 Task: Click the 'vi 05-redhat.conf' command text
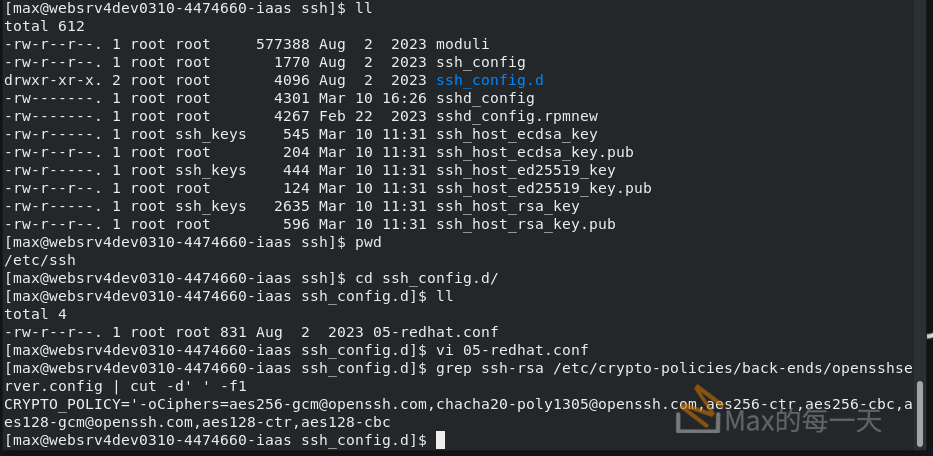point(511,350)
